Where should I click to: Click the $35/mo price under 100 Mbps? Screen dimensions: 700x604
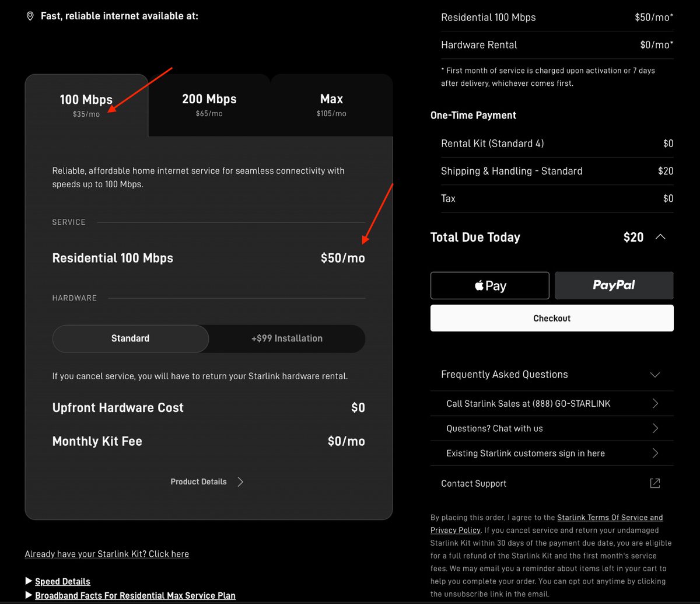tap(86, 114)
